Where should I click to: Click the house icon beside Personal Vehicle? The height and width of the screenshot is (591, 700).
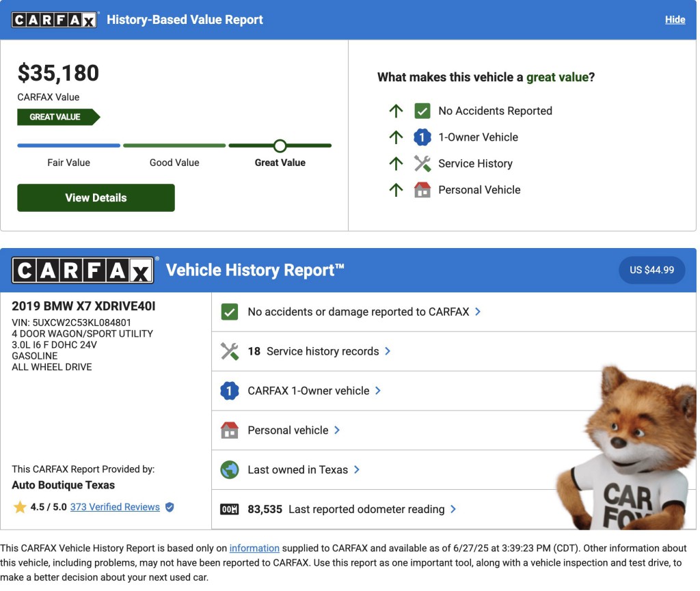point(422,189)
